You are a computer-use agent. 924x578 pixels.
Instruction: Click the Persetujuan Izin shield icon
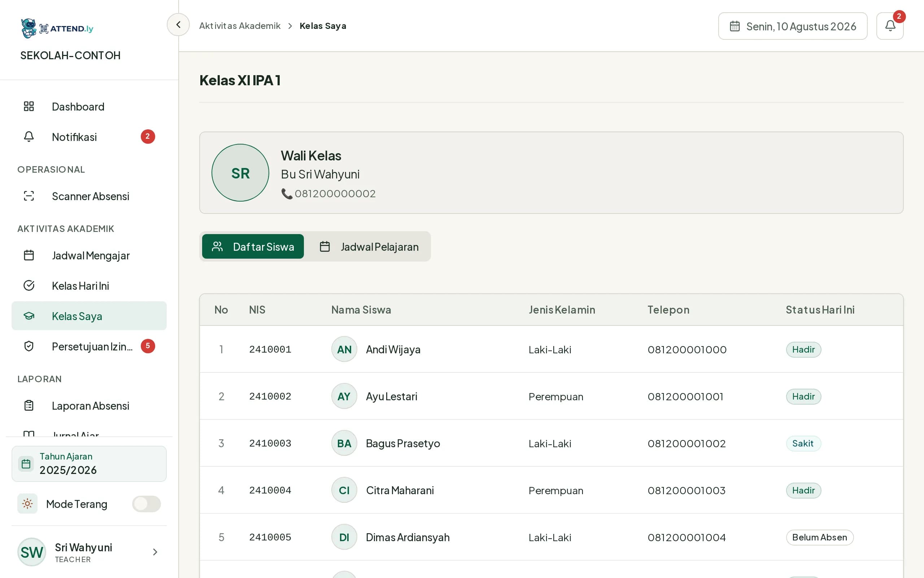[x=29, y=346]
